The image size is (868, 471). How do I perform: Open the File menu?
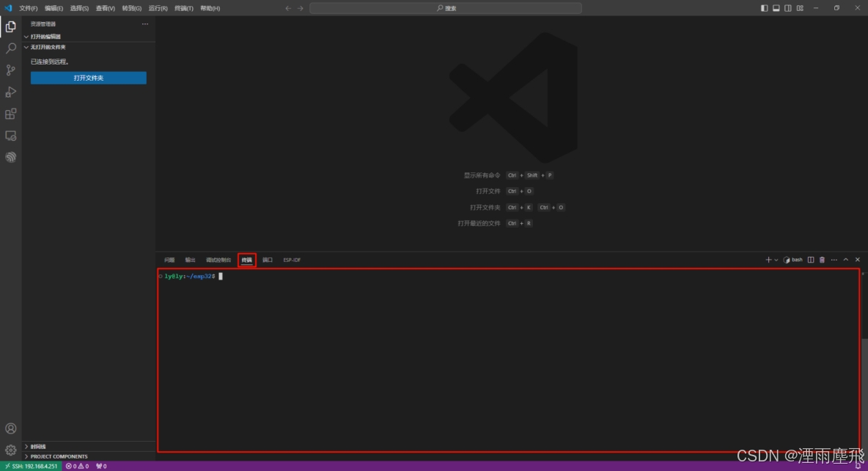tap(29, 8)
